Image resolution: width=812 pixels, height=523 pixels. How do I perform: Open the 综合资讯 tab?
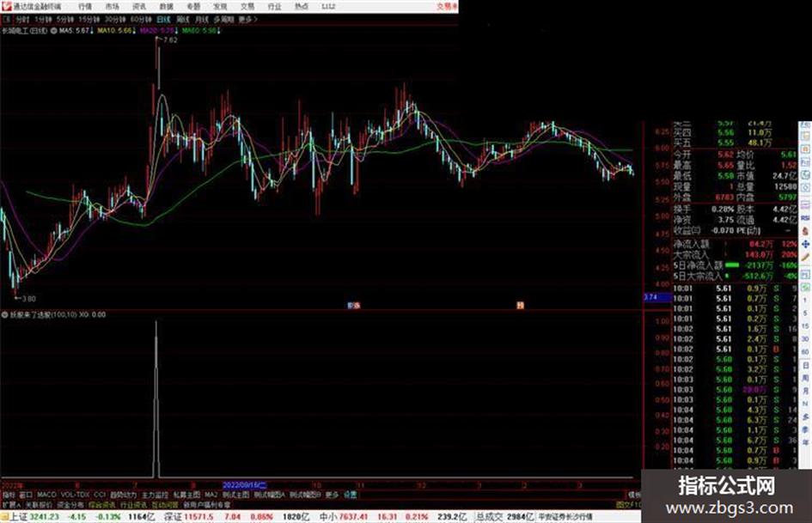click(102, 504)
